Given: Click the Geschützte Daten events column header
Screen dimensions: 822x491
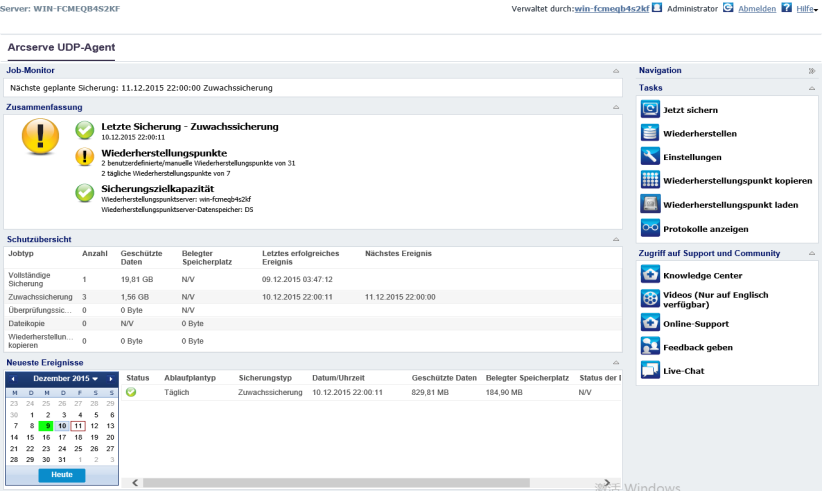Looking at the screenshot, I should (x=444, y=378).
